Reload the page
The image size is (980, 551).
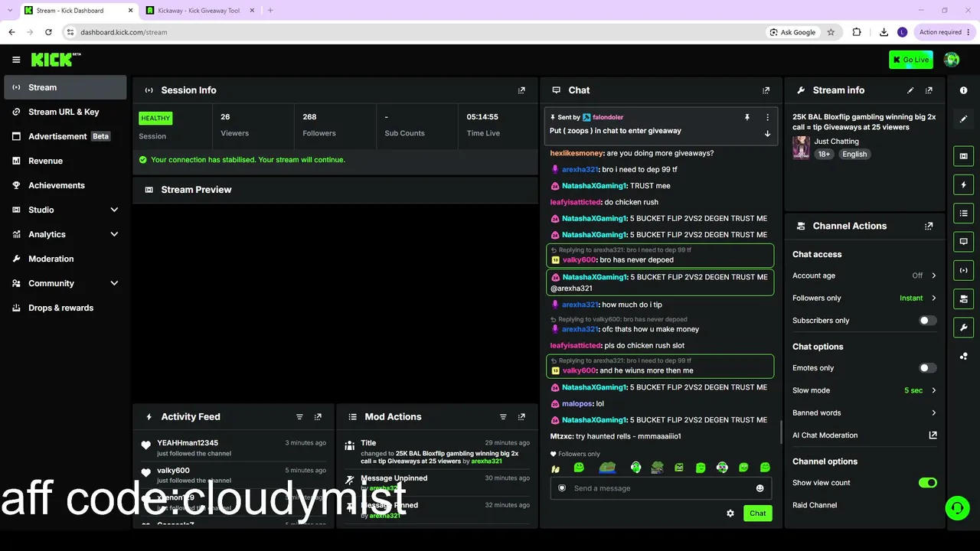point(48,32)
